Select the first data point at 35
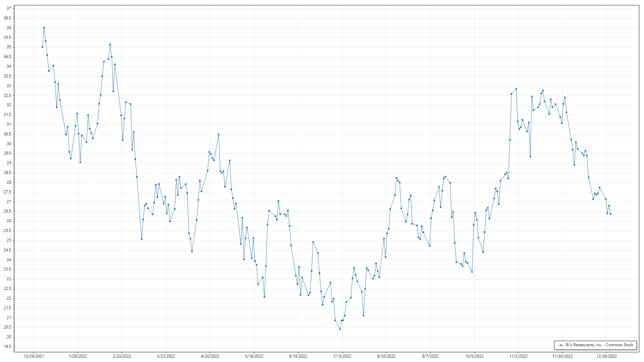The image size is (644, 362). (42, 47)
